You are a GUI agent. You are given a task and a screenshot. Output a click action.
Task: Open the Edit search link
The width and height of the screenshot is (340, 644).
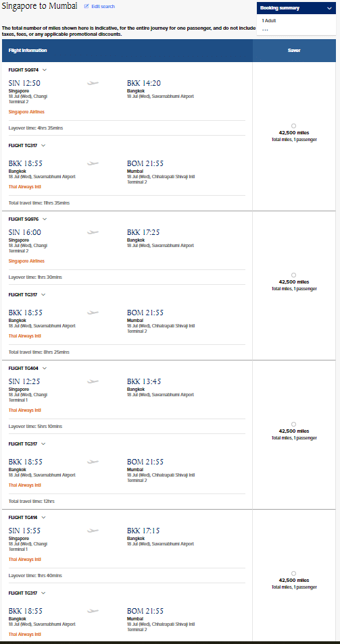[103, 7]
